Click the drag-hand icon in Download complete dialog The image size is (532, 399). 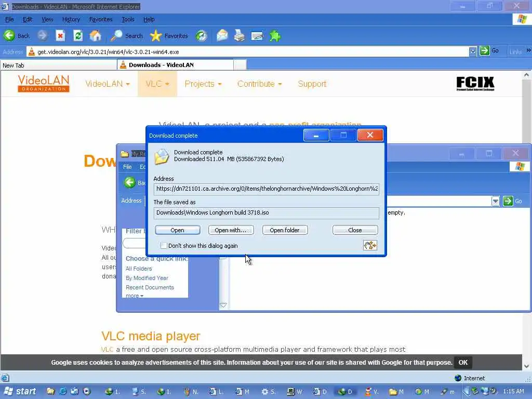coord(370,245)
